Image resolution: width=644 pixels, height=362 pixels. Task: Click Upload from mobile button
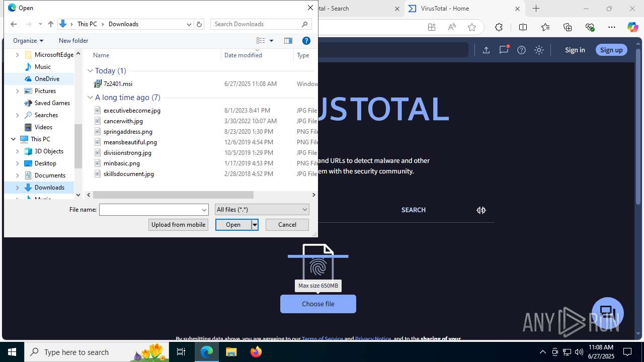point(178,225)
